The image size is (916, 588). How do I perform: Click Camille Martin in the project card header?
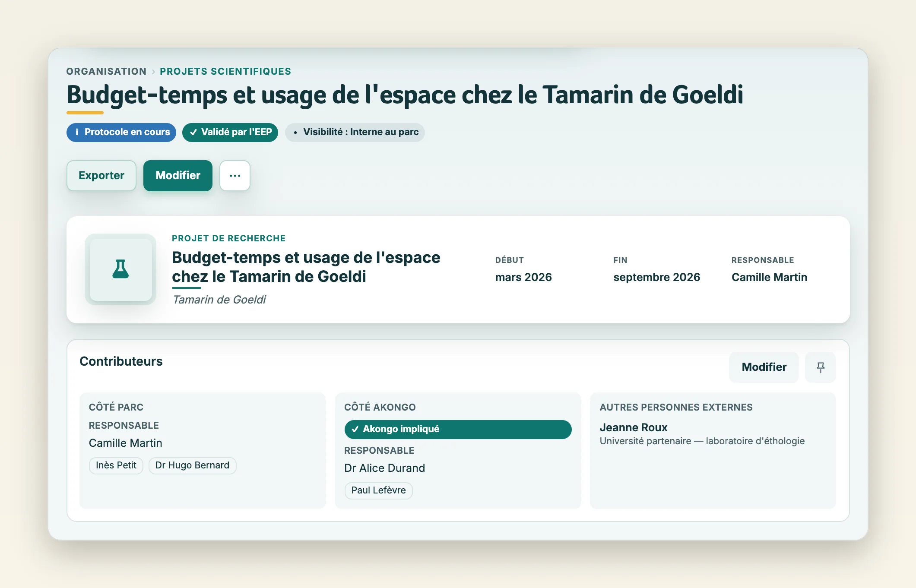tap(769, 277)
